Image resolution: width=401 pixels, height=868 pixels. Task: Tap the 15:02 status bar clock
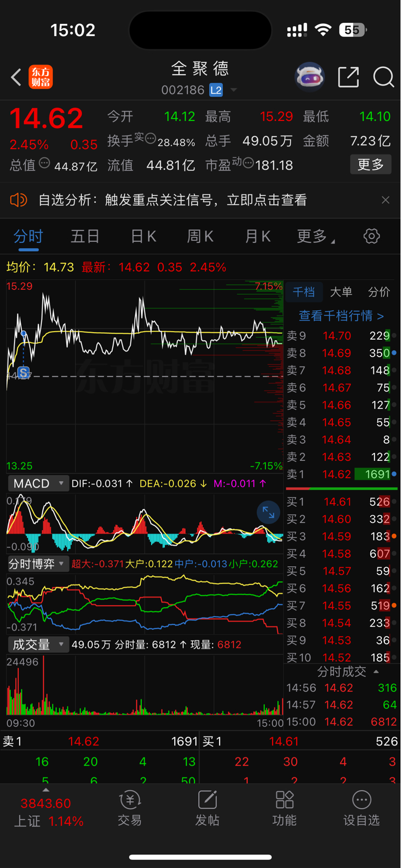pos(73,30)
